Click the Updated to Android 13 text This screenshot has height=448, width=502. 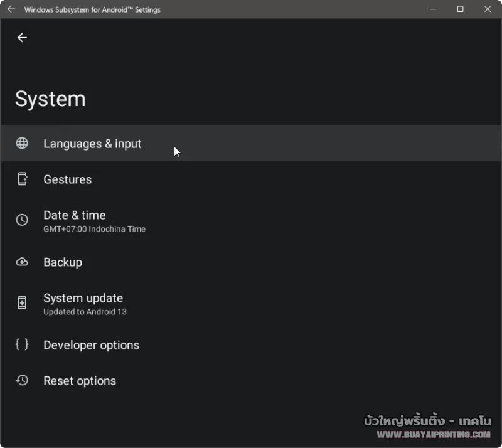tap(85, 312)
